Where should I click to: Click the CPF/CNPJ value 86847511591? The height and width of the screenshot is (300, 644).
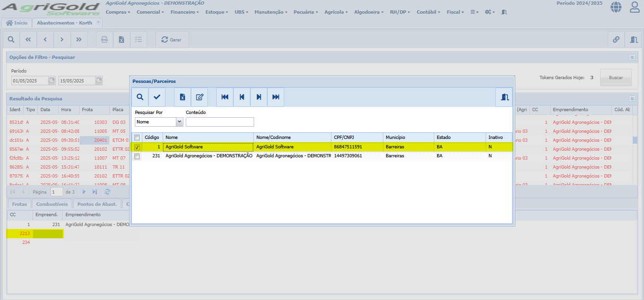[x=348, y=147]
